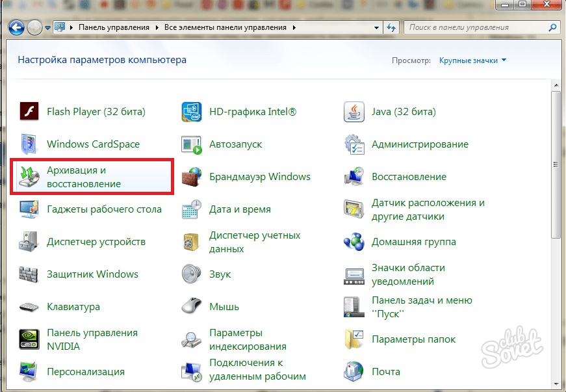Open the Домашняя группа icon
Image resolution: width=566 pixels, height=392 pixels.
point(354,242)
